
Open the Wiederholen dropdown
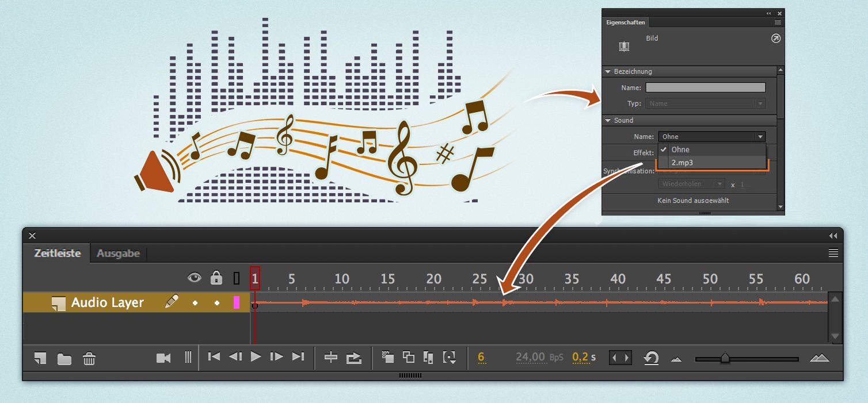coord(692,184)
